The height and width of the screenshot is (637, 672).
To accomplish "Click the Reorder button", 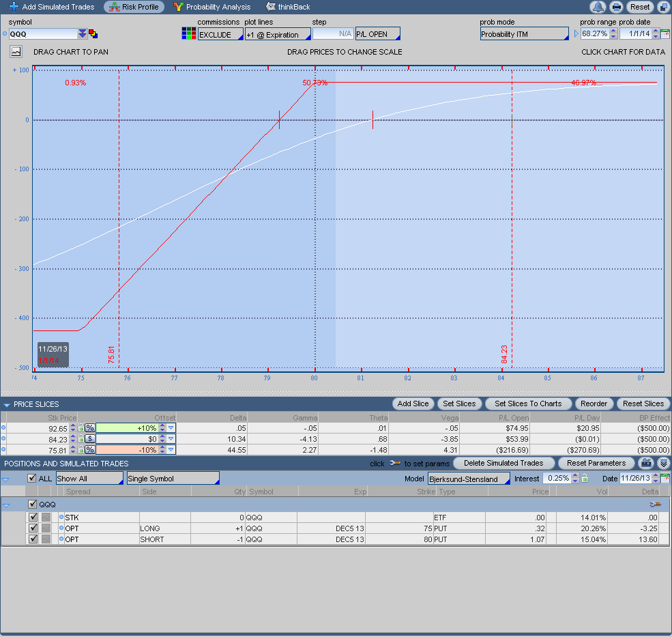I will pyautogui.click(x=594, y=404).
